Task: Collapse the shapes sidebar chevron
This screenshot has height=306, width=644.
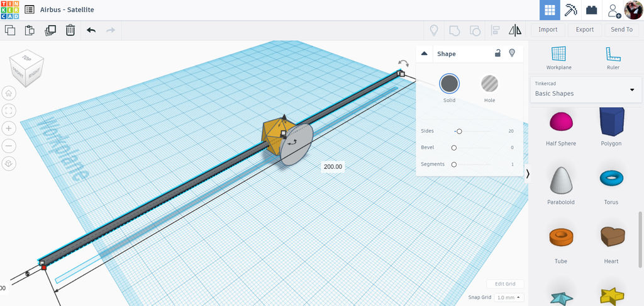Action: [x=528, y=174]
